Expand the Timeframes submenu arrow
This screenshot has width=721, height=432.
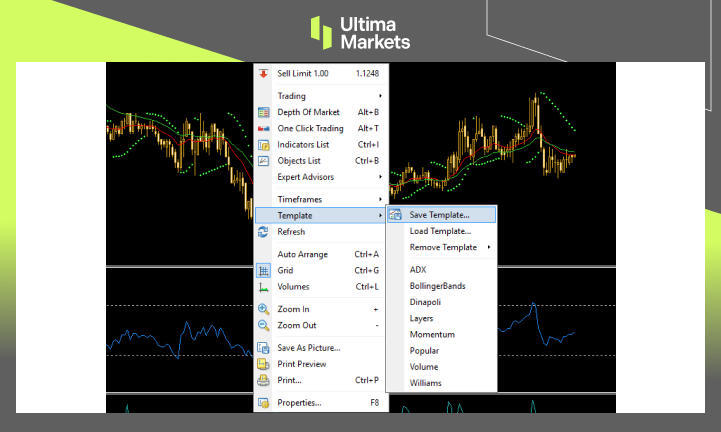click(x=380, y=199)
